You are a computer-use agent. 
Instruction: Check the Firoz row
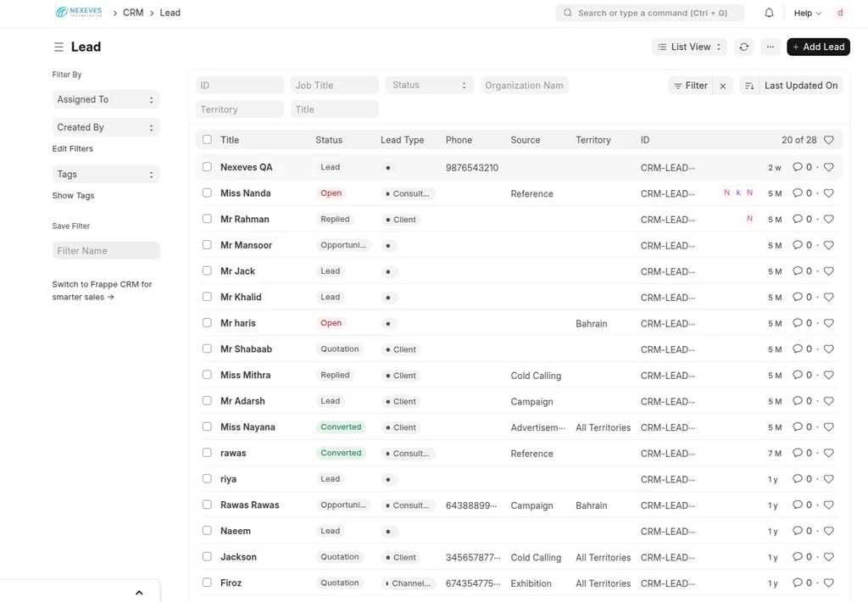pyautogui.click(x=207, y=582)
